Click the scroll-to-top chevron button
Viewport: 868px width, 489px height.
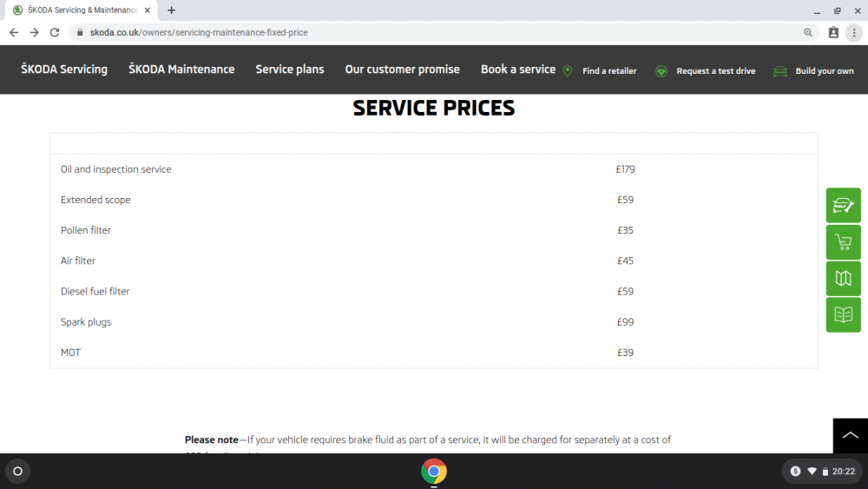coord(851,436)
